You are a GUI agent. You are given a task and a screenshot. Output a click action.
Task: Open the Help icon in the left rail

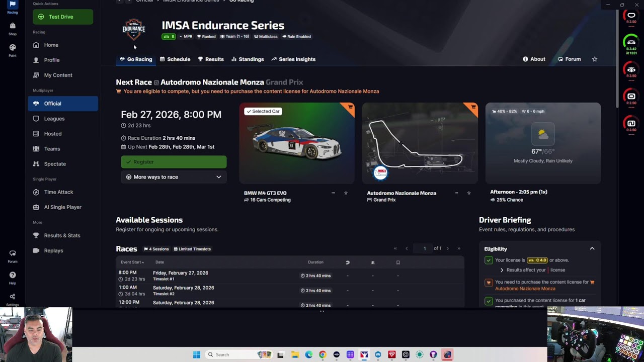pyautogui.click(x=13, y=278)
